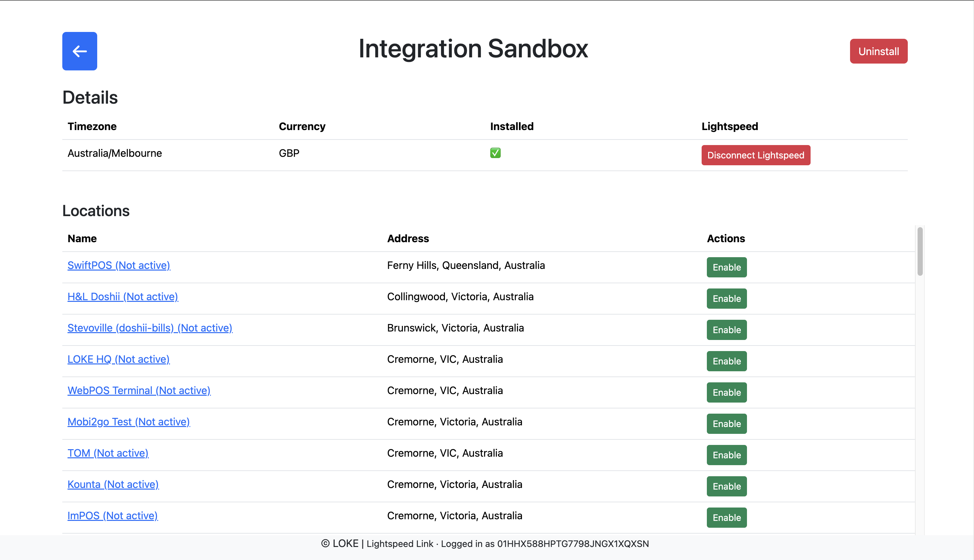Open the Mobi2go Test location link
The width and height of the screenshot is (974, 560).
pos(129,421)
